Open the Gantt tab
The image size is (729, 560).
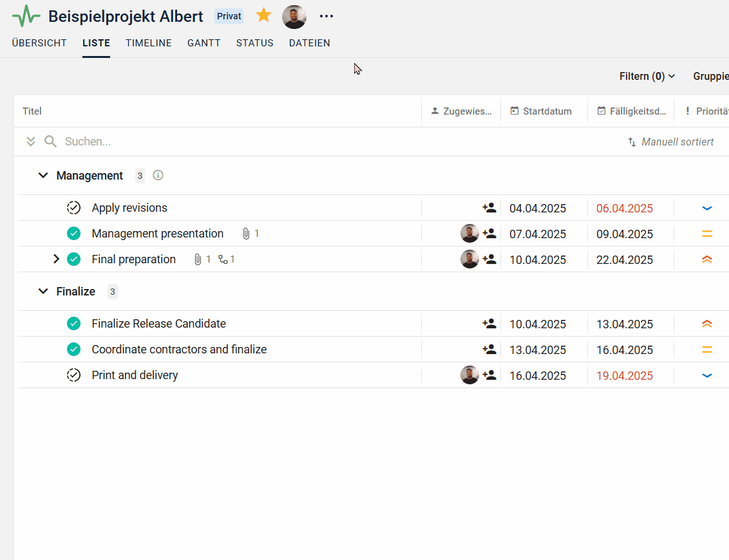point(204,43)
